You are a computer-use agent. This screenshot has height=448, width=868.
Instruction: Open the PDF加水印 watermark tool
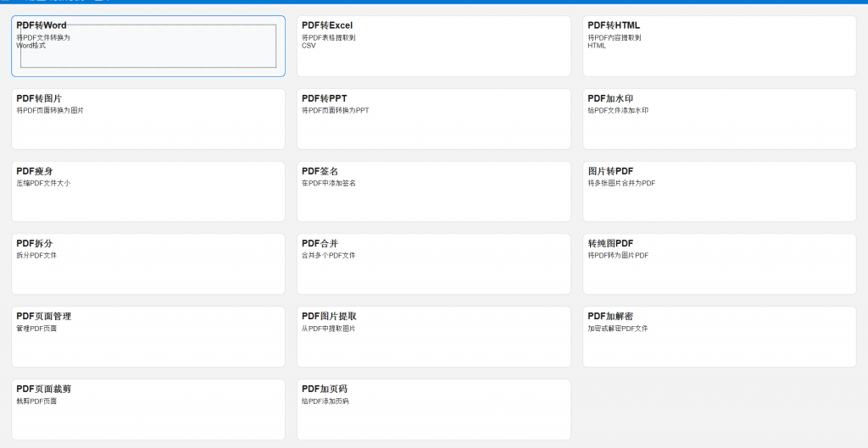point(719,119)
